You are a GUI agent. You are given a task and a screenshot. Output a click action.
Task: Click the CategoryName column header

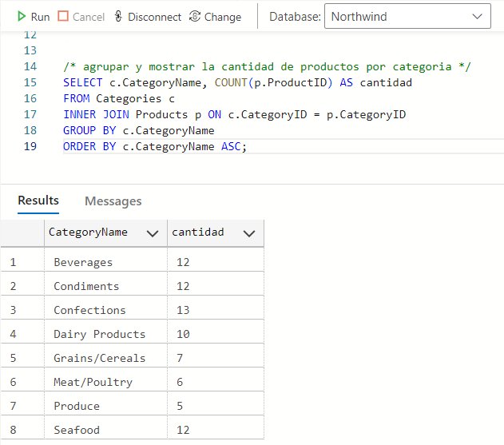pos(88,232)
